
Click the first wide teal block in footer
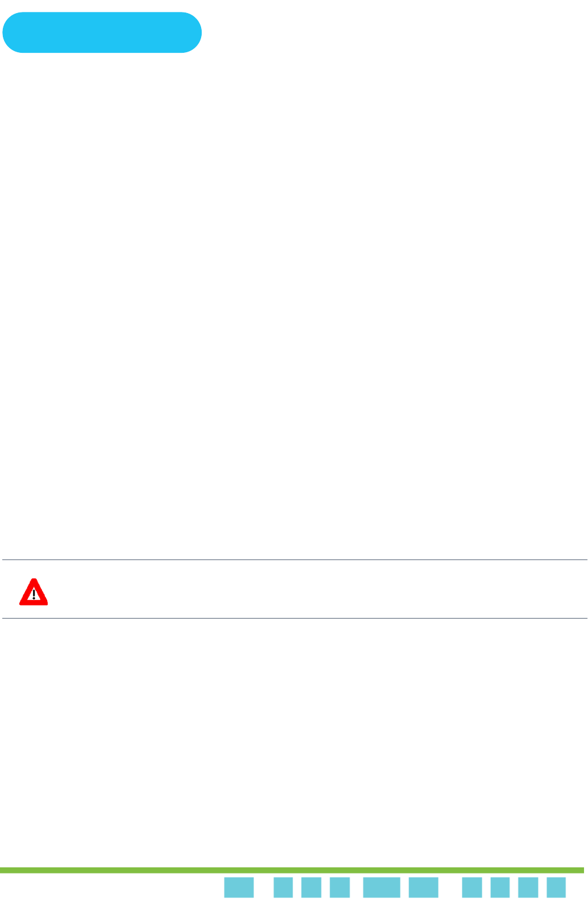coord(239,888)
